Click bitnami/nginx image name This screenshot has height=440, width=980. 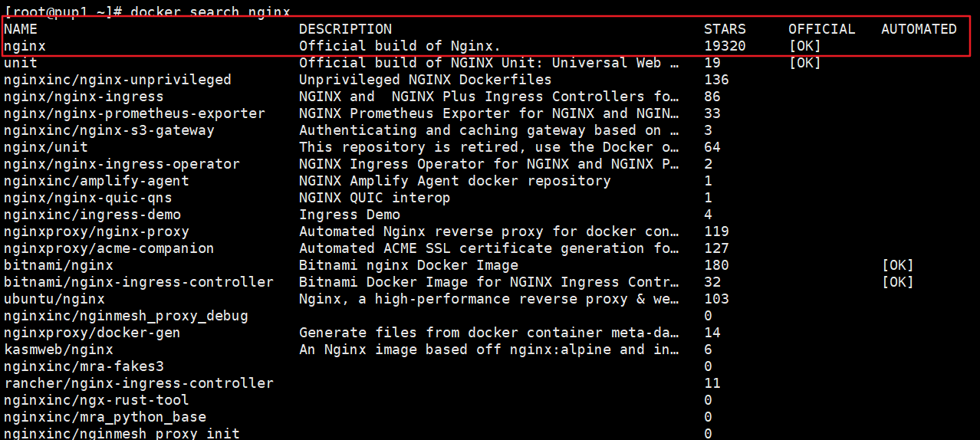coord(58,265)
